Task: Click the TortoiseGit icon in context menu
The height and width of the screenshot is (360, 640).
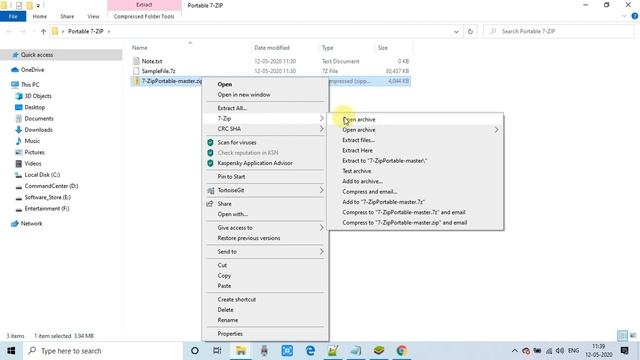Action: pos(211,191)
